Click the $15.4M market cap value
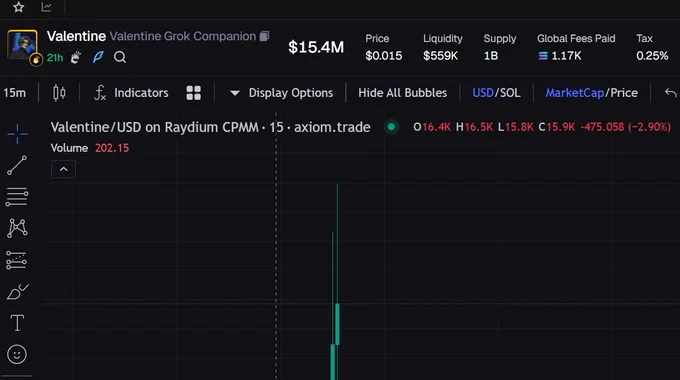Viewport: 680px width, 380px height. click(x=316, y=47)
